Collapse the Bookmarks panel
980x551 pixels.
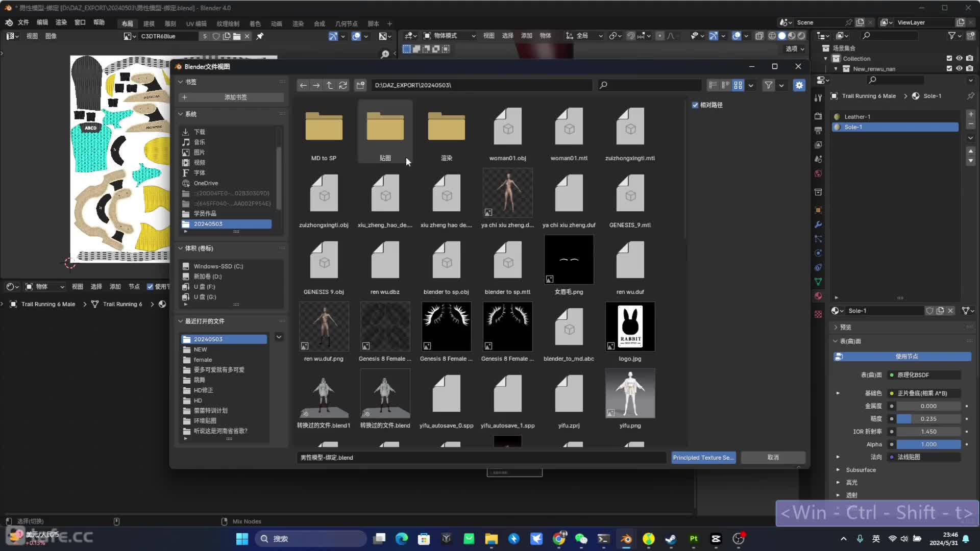click(180, 82)
